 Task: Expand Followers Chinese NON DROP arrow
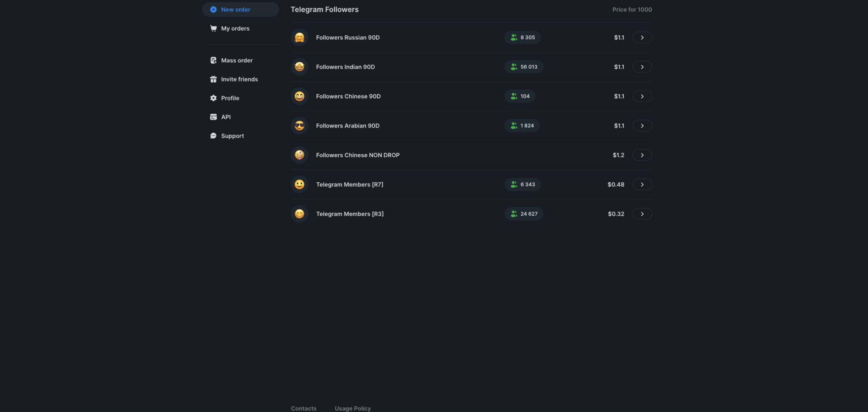click(x=642, y=155)
